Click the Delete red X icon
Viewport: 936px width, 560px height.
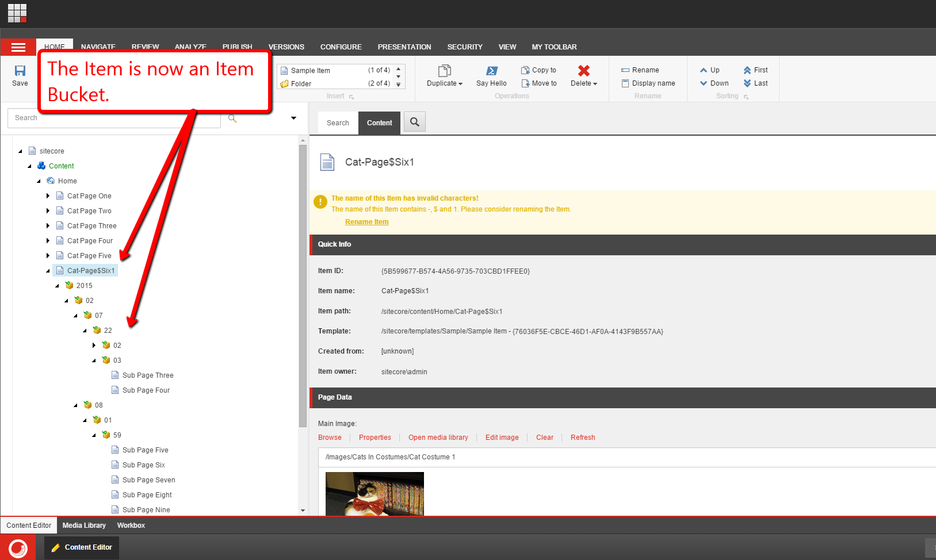coord(583,71)
